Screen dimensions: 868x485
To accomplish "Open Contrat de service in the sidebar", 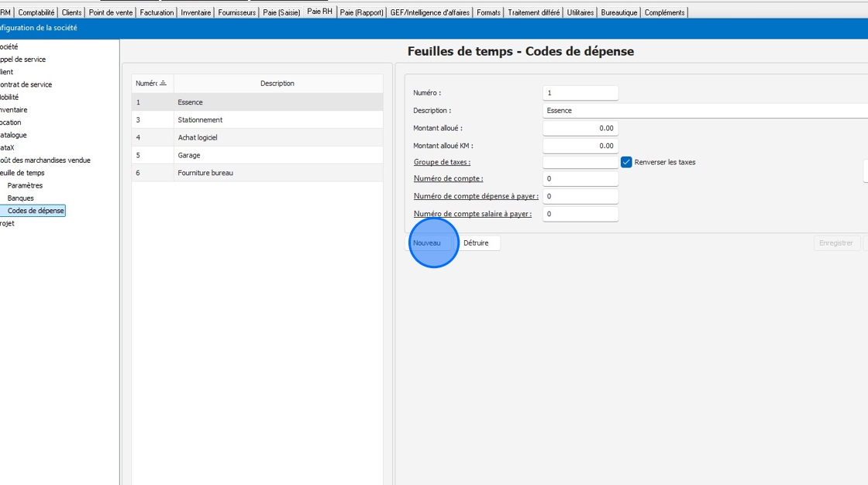I will [26, 84].
